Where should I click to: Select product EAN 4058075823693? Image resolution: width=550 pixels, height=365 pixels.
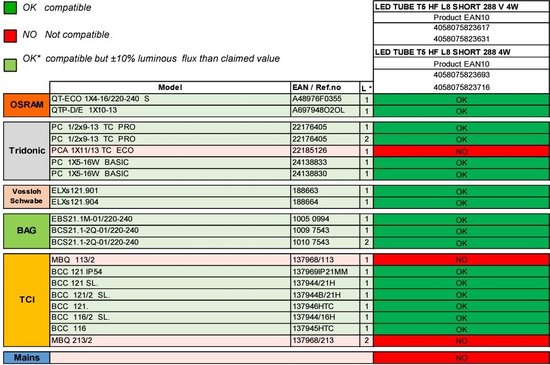pos(461,75)
